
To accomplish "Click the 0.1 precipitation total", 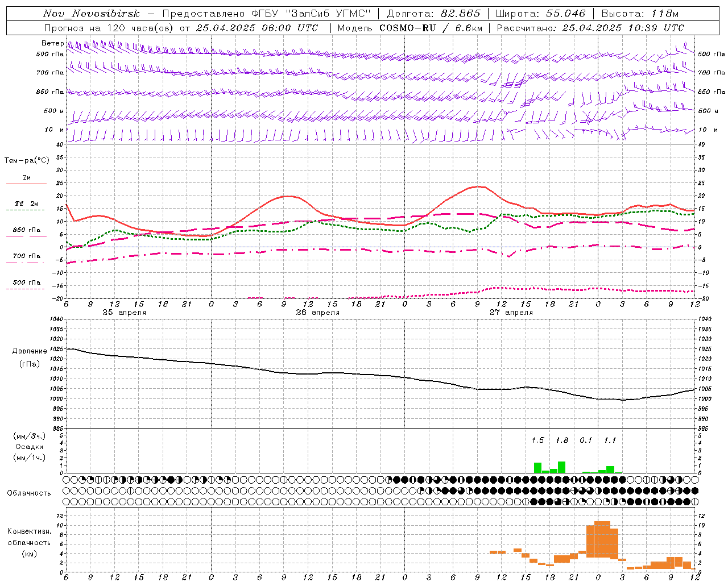I will (x=586, y=440).
